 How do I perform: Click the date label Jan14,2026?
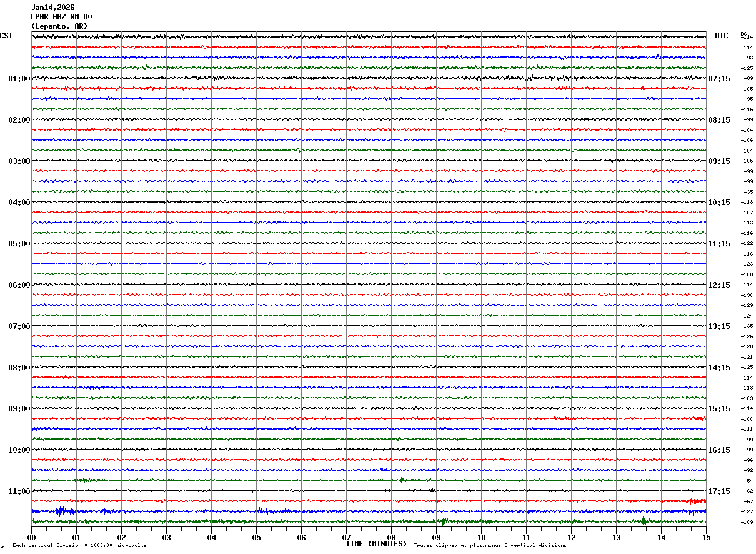(x=52, y=8)
